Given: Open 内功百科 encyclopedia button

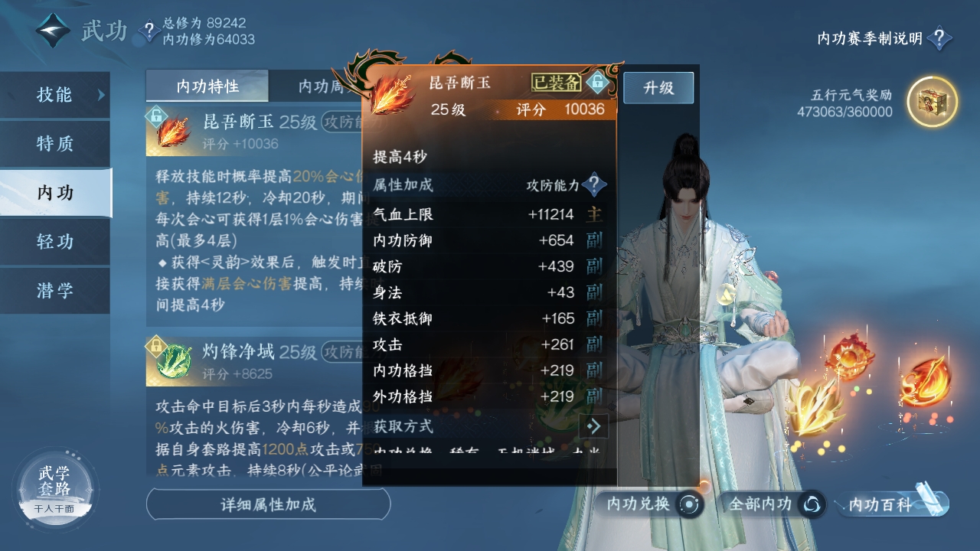Looking at the screenshot, I should [x=893, y=504].
